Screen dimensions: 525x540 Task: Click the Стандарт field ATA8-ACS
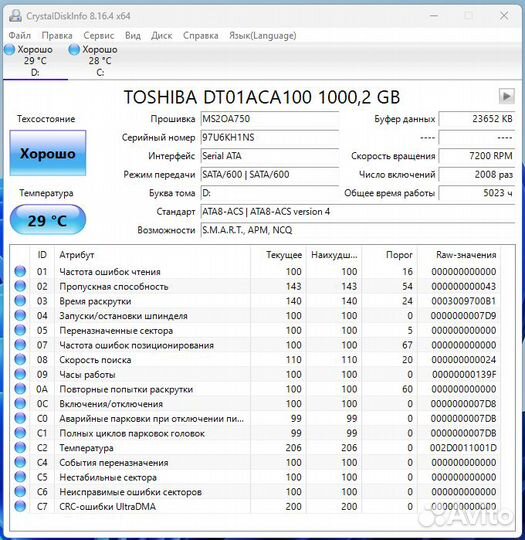[x=358, y=211]
